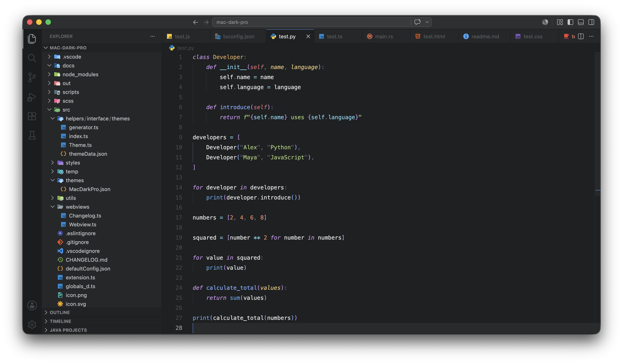
Task: Switch to the main.rs tab
Action: click(386, 36)
